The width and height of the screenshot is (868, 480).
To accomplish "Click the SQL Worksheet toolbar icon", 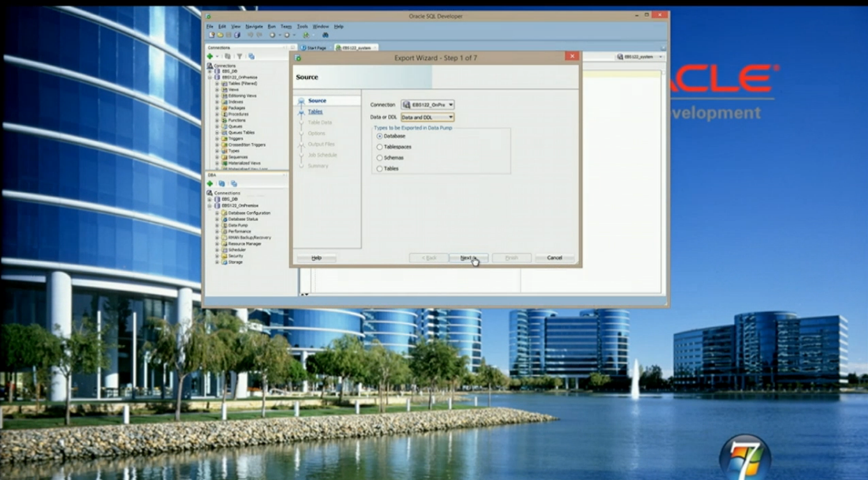I will coord(306,35).
